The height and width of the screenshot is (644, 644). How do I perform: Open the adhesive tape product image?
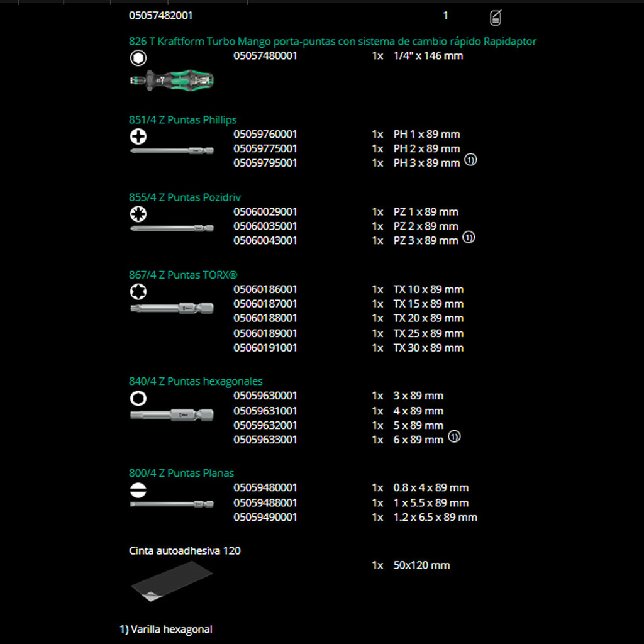pyautogui.click(x=172, y=581)
